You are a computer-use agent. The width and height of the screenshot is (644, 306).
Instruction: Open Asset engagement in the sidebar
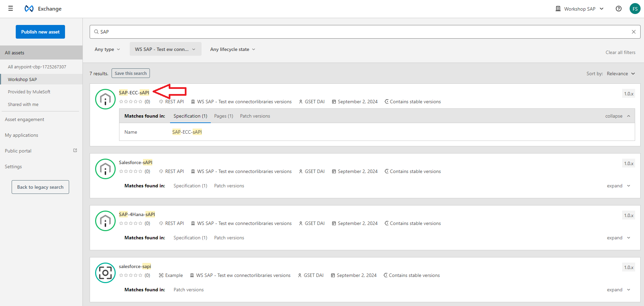point(24,119)
